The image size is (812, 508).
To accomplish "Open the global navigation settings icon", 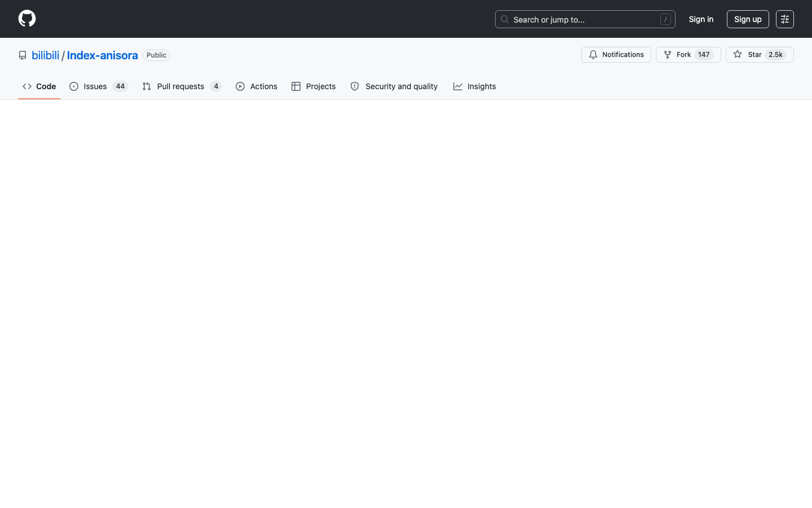I will (x=785, y=19).
